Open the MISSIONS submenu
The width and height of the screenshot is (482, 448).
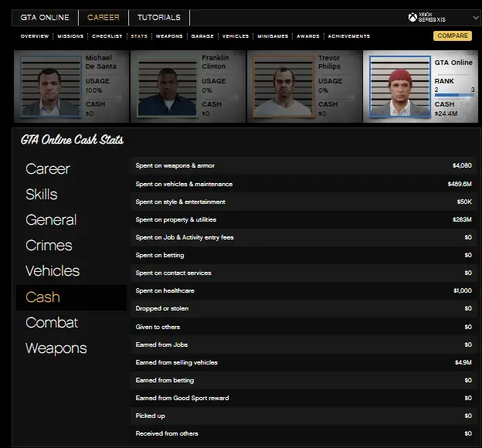70,36
